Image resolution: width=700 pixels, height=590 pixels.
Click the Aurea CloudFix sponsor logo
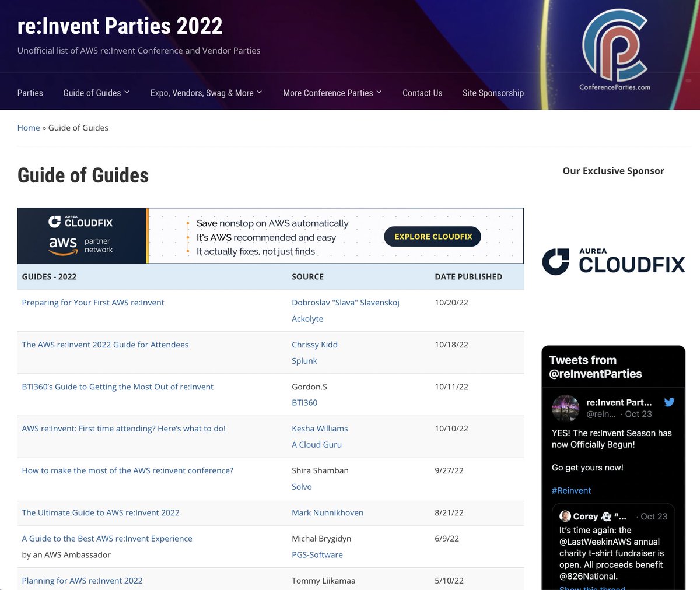pos(613,261)
